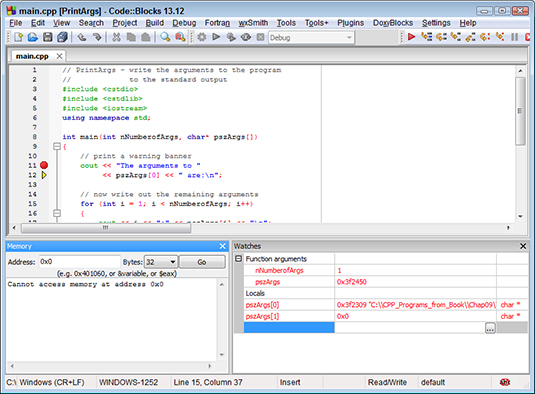Screen dimensions: 535x394
Task: Open the View menu
Action: click(61, 23)
